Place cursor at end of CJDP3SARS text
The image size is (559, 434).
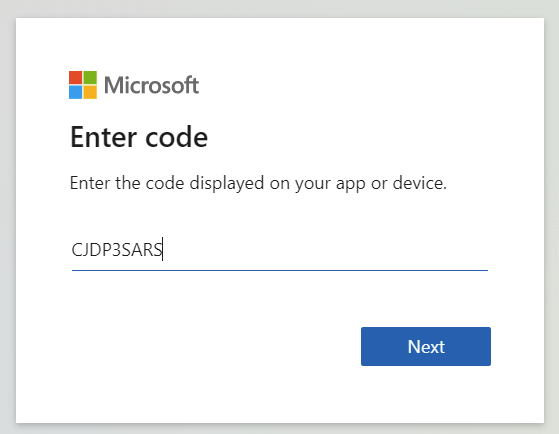pyautogui.click(x=163, y=250)
